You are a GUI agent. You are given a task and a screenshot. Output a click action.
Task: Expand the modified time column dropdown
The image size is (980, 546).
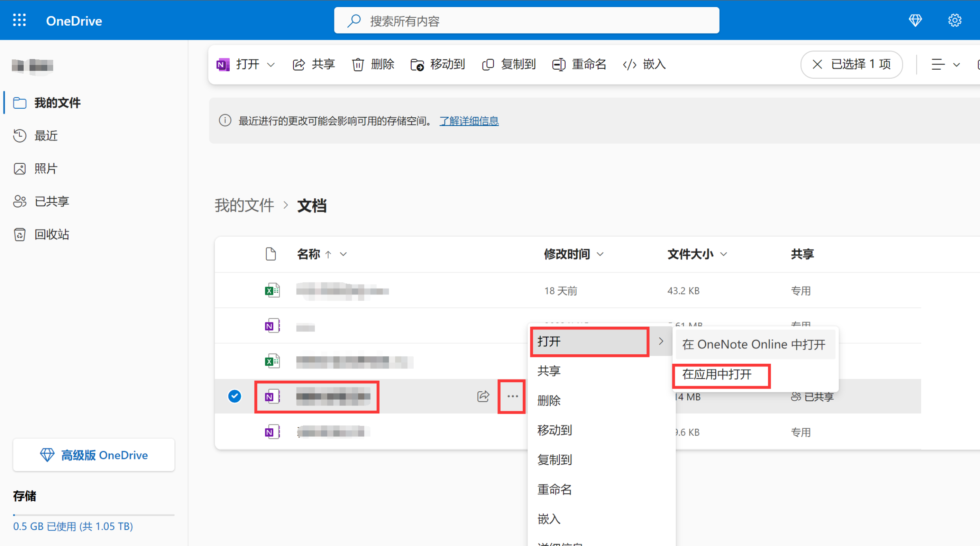point(600,254)
